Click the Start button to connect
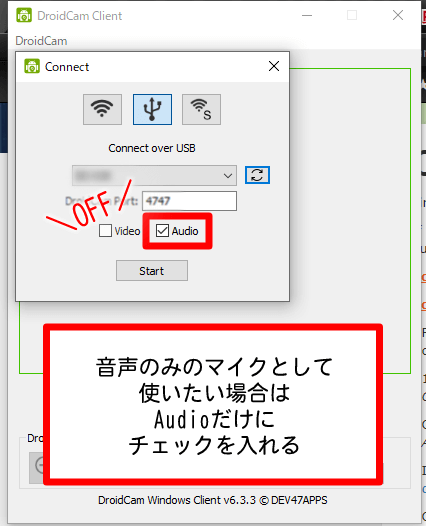The width and height of the screenshot is (426, 526). click(152, 270)
